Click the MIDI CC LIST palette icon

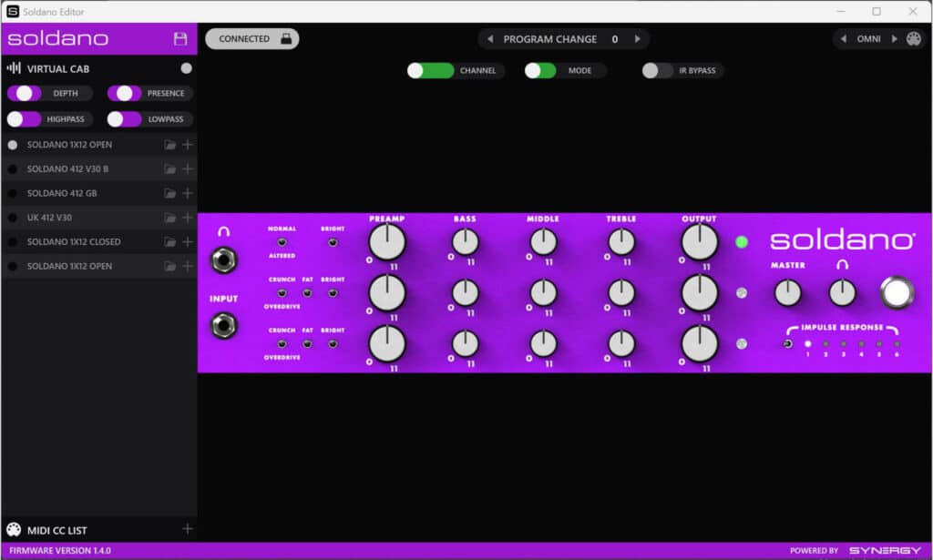[x=14, y=530]
